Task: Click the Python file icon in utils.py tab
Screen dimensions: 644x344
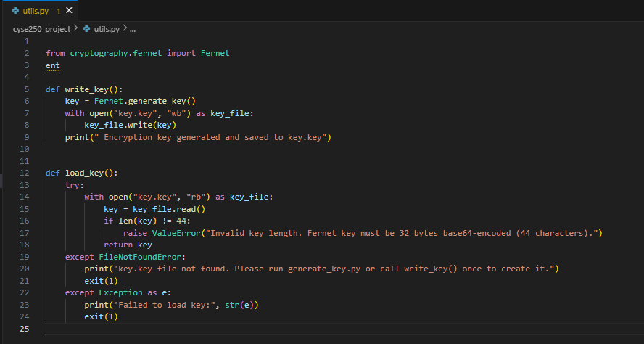Action: pos(15,11)
